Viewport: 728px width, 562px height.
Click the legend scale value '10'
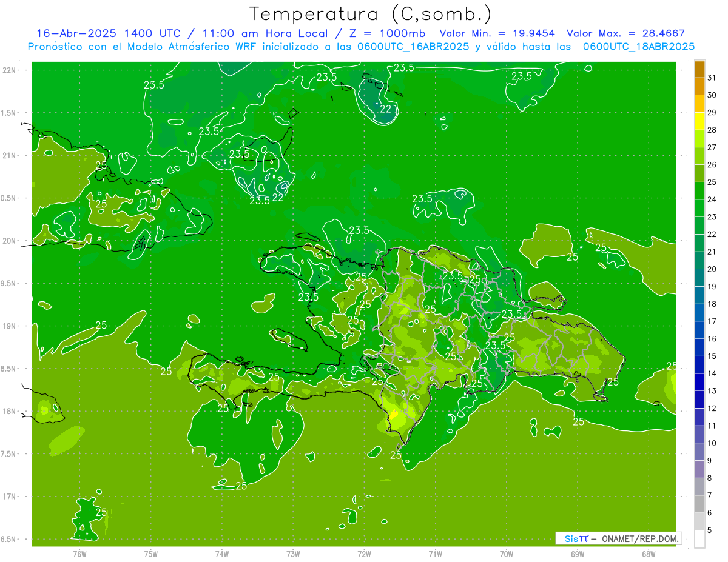[712, 443]
